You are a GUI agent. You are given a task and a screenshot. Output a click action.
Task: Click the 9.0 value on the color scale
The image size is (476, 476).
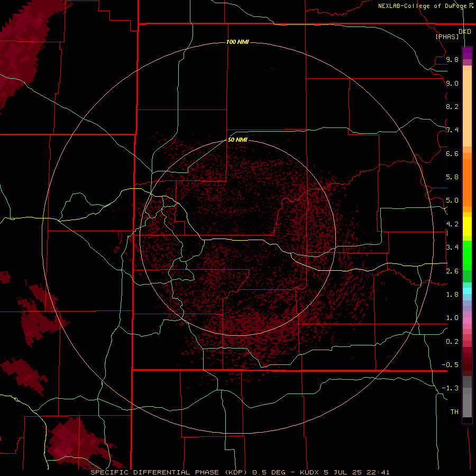point(452,83)
